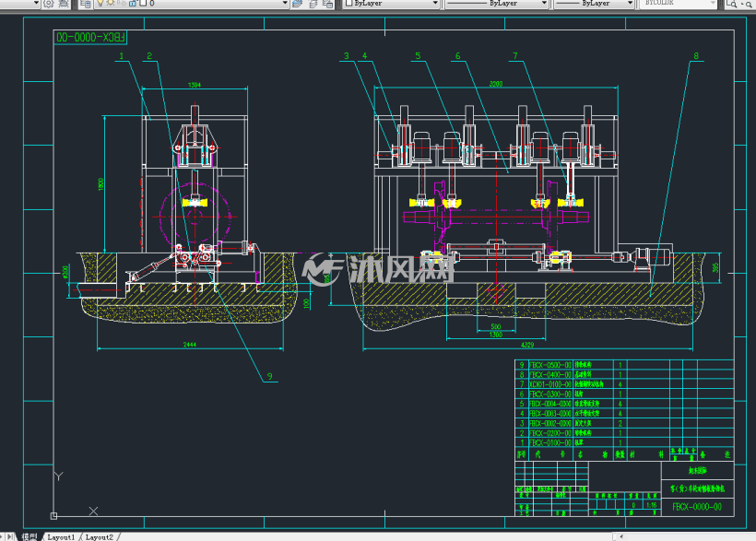Click the horizontal scrollbar left arrow
This screenshot has width=756, height=541.
click(621, 536)
